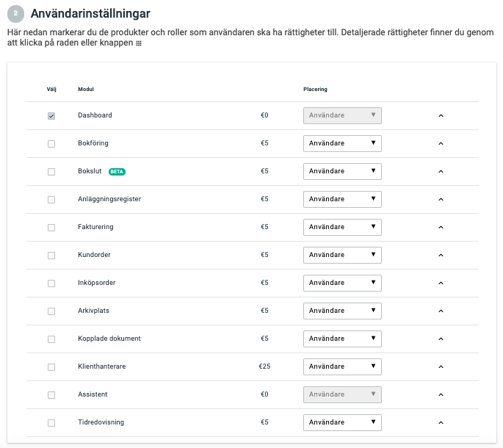The width and height of the screenshot is (503, 448).
Task: Click the Modul column header
Action: click(x=86, y=90)
